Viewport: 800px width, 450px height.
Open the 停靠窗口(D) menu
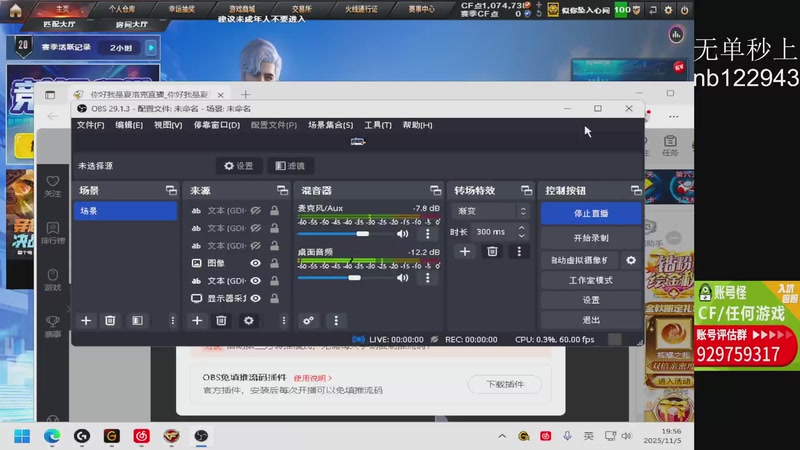pos(216,125)
